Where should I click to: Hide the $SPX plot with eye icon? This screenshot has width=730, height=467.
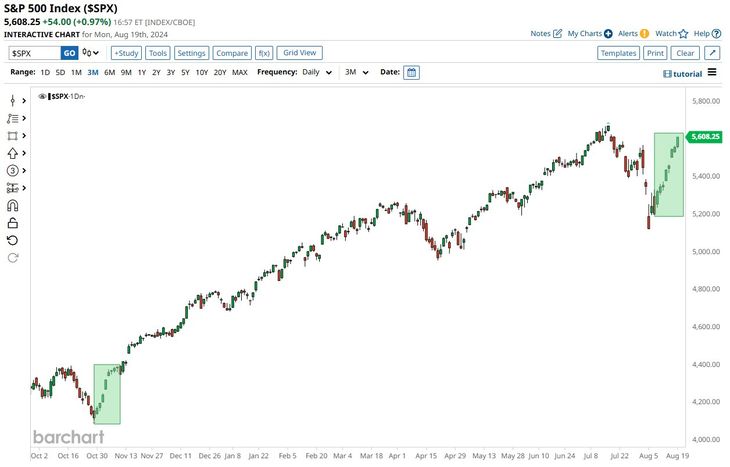pos(43,96)
